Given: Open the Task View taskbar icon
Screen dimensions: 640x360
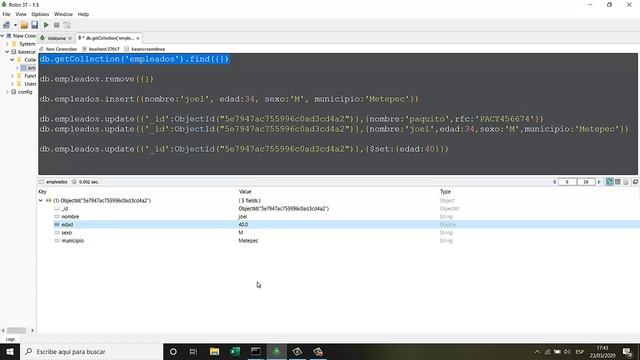Looking at the screenshot, I should click(x=193, y=352).
